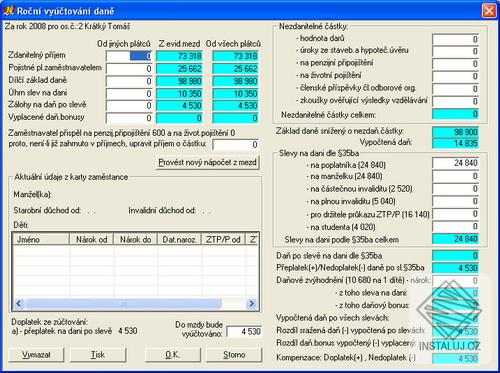This screenshot has height=373, width=500.
Task: Click the Tisk button
Action: (x=98, y=355)
